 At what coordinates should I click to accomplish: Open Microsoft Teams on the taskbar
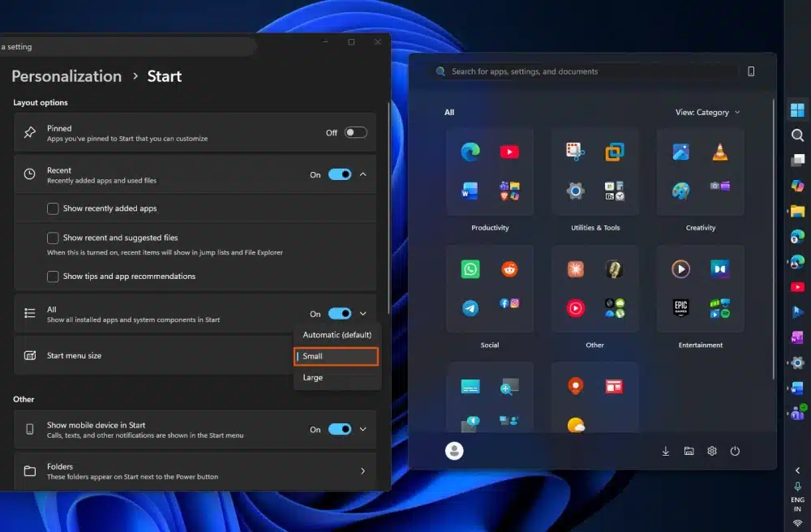coord(797,413)
